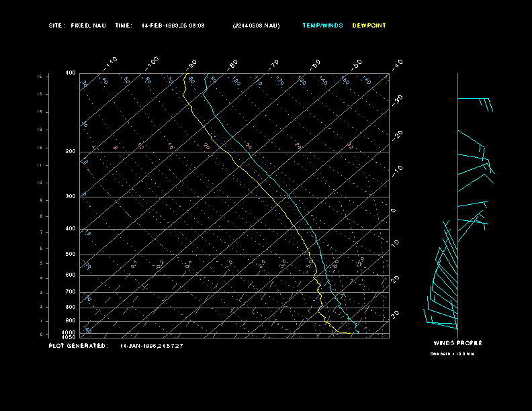Click the 200 pressure level label
This screenshot has height=411, width=532.
71,152
